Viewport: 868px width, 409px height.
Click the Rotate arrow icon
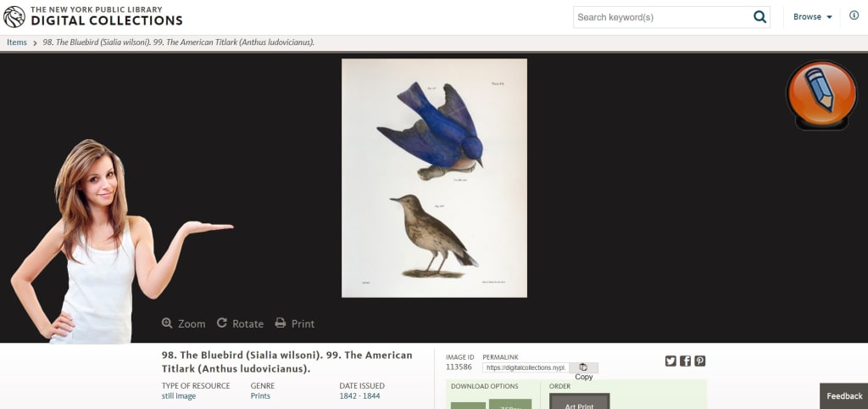[222, 322]
